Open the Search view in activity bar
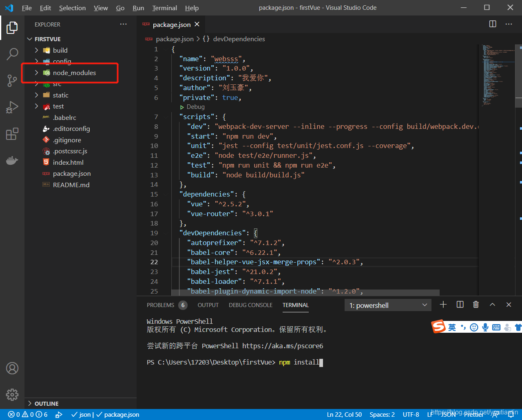The height and width of the screenshot is (420, 522). click(12, 54)
